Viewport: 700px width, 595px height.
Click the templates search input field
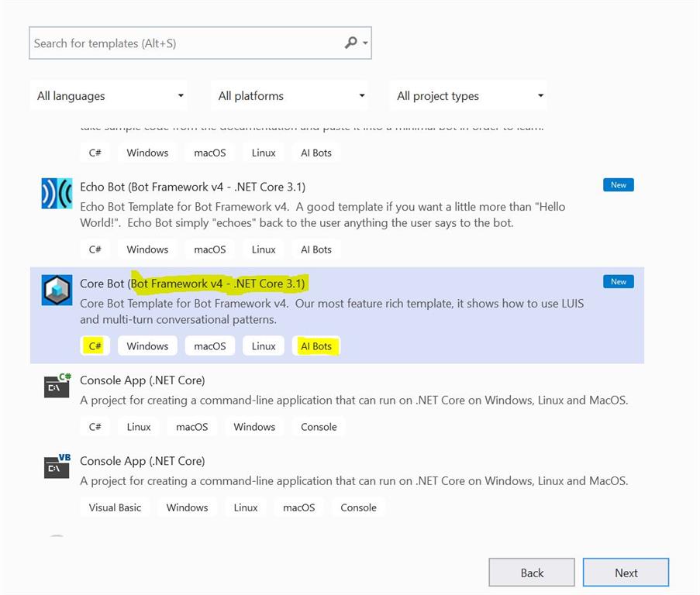pos(178,43)
